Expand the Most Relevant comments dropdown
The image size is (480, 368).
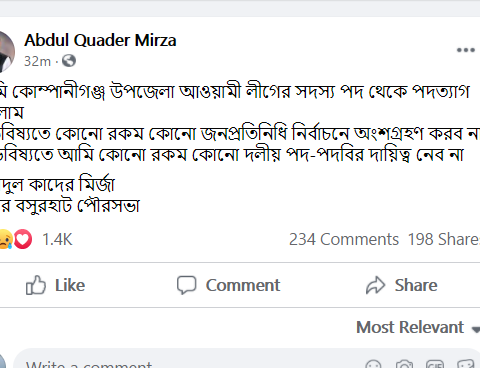pyautogui.click(x=418, y=327)
